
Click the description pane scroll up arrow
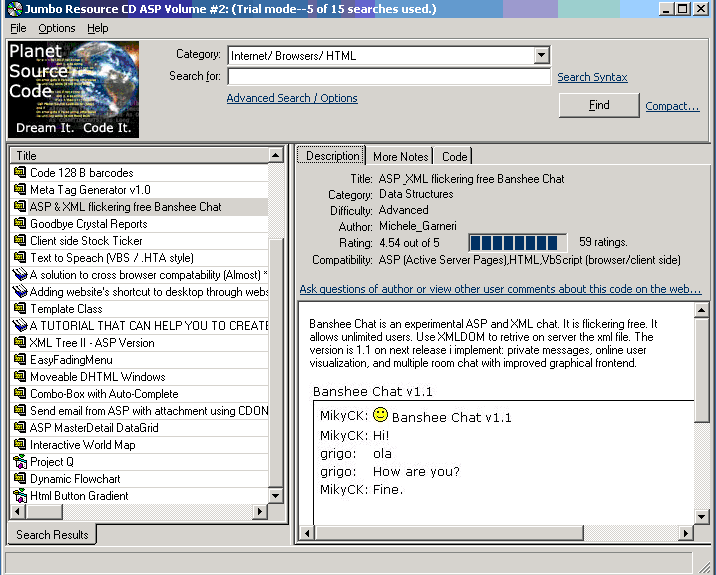pos(701,311)
